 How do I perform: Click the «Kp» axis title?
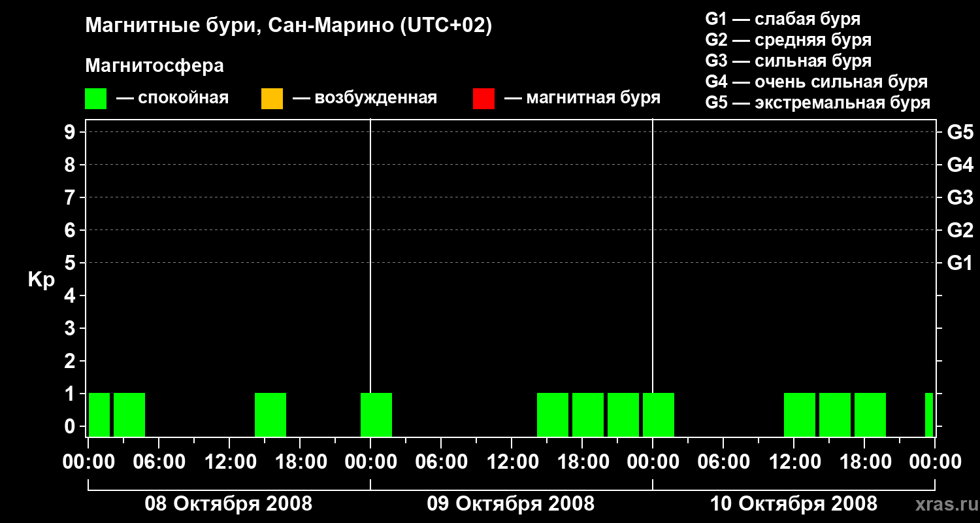tap(41, 279)
